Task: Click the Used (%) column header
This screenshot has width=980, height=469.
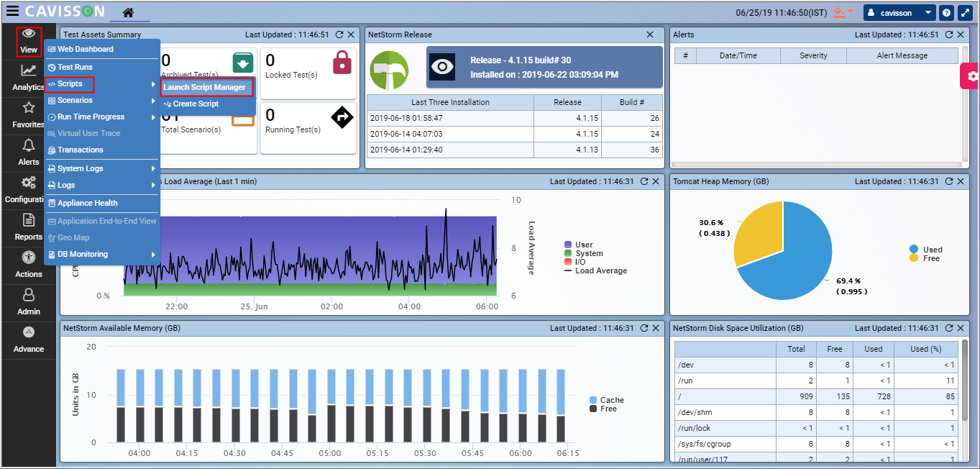Action: [x=926, y=349]
